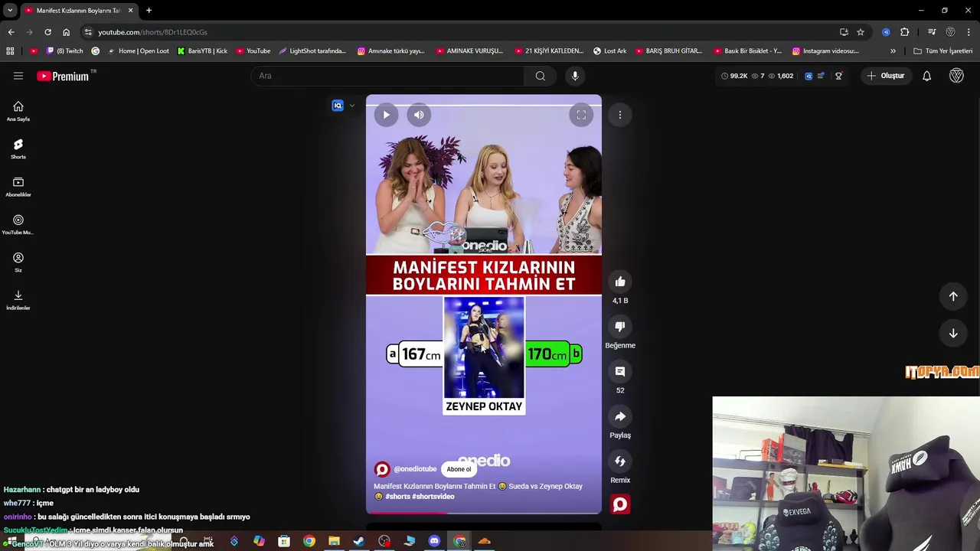980x551 pixels.
Task: Open the short's sound source thumbnail
Action: (x=620, y=504)
